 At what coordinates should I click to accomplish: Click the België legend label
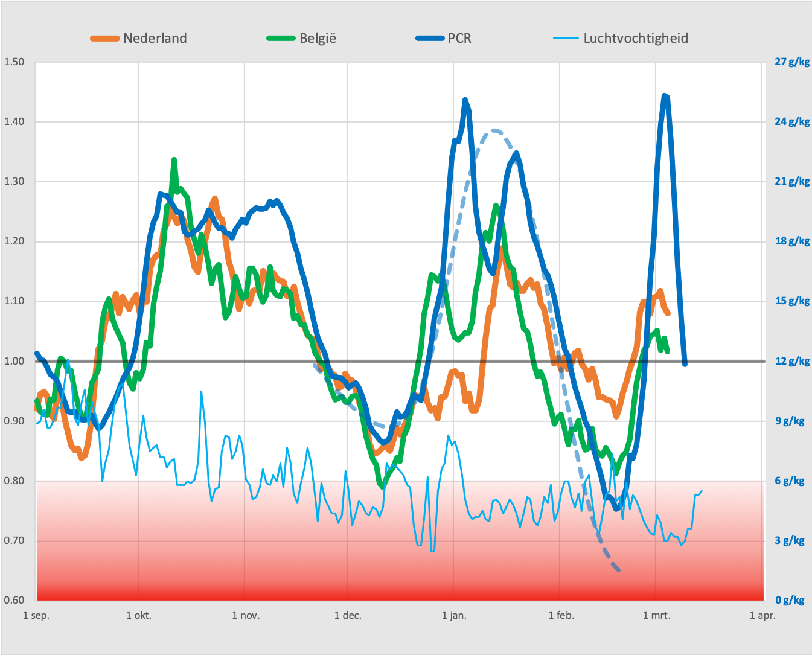(318, 38)
